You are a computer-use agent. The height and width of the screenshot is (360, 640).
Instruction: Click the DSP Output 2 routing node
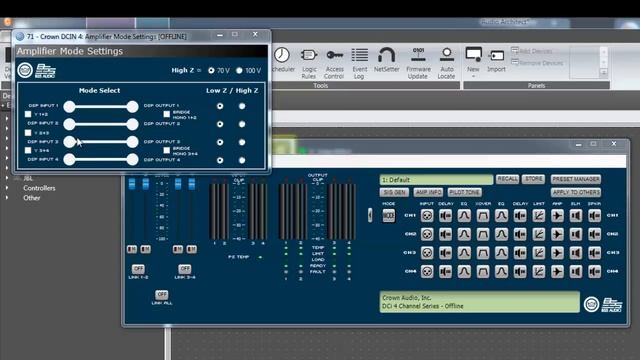[x=132, y=124]
